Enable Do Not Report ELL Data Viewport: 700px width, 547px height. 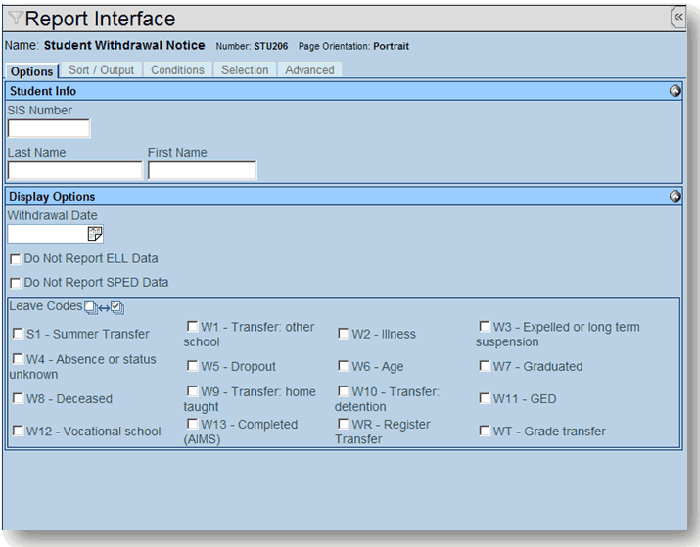16,259
